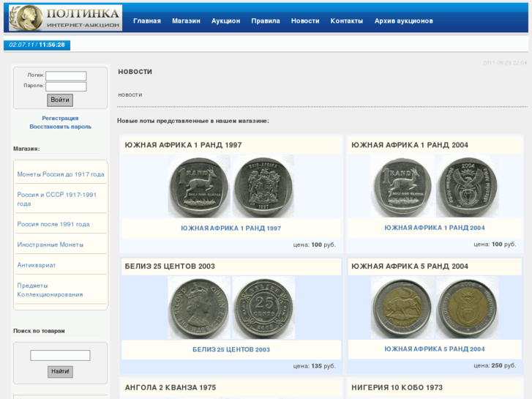Click the Найти! search button
This screenshot has height=399, width=532.
60,371
